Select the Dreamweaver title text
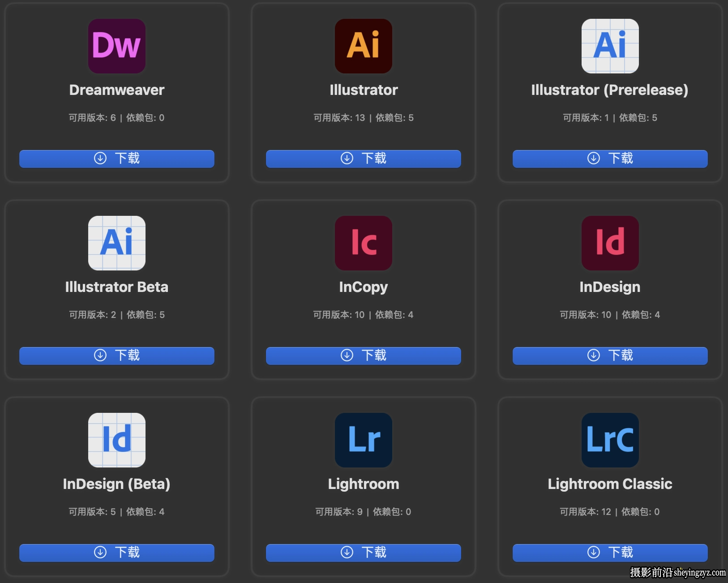This screenshot has width=728, height=583. 117,90
